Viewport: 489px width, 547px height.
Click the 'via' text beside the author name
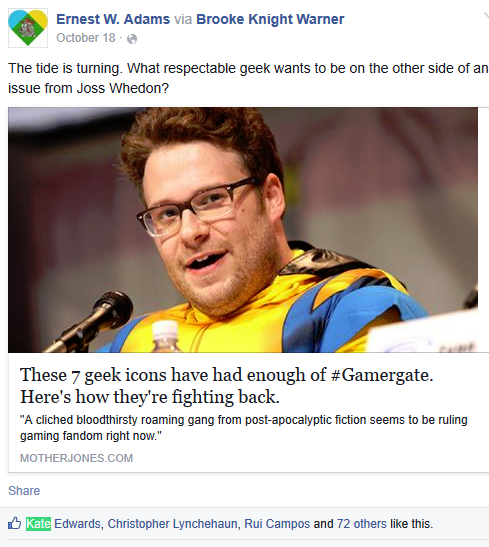point(183,20)
